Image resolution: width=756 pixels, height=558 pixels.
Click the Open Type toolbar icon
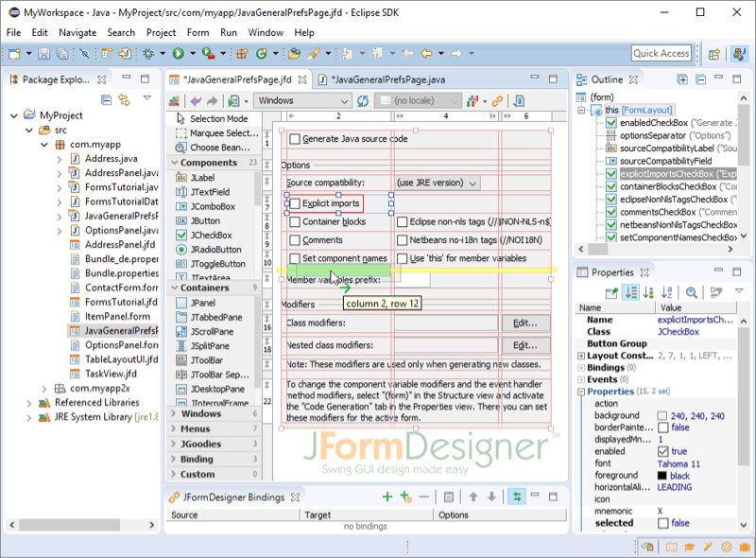294,54
